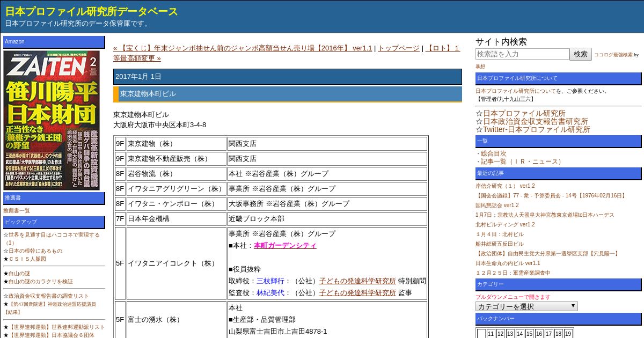Open the カテゴリーを選択 category dropdown
644x338 pixels.
[x=526, y=306]
